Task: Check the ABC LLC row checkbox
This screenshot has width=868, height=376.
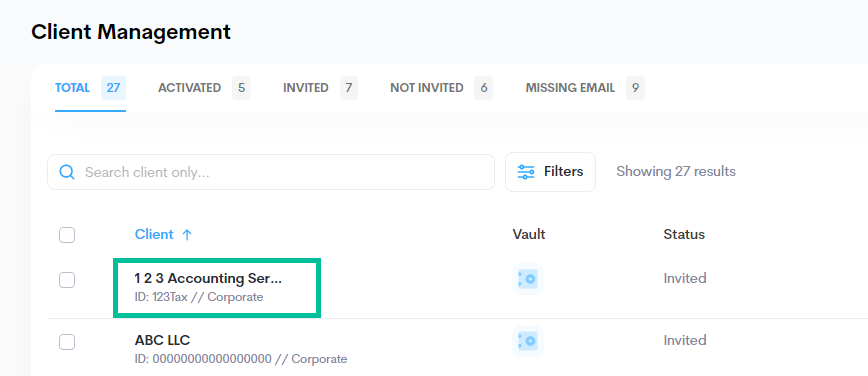Action: pyautogui.click(x=67, y=342)
